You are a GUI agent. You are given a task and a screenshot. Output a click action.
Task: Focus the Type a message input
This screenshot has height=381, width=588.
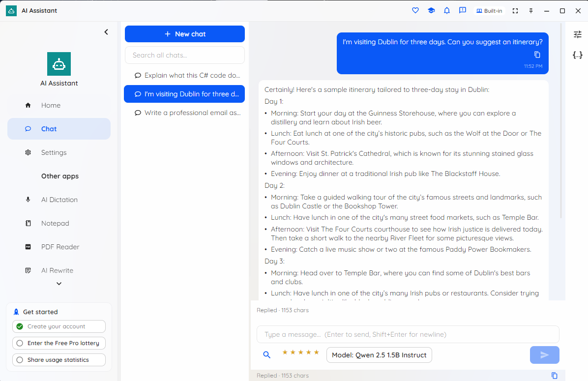click(408, 334)
